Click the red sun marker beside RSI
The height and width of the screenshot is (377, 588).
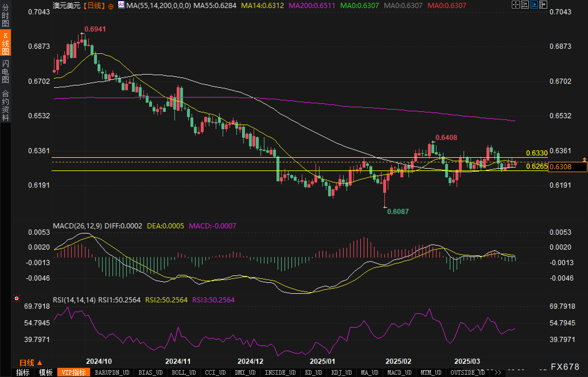17,299
